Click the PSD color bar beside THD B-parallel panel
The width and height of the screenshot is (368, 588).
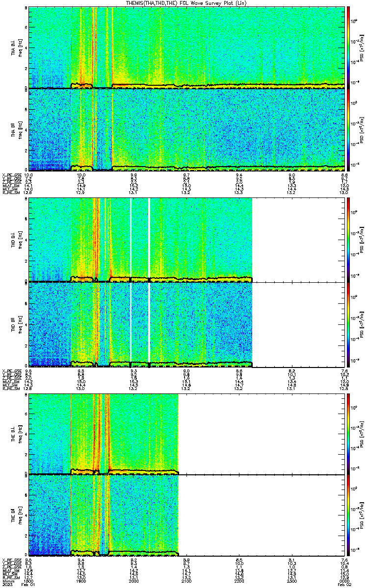point(349,324)
